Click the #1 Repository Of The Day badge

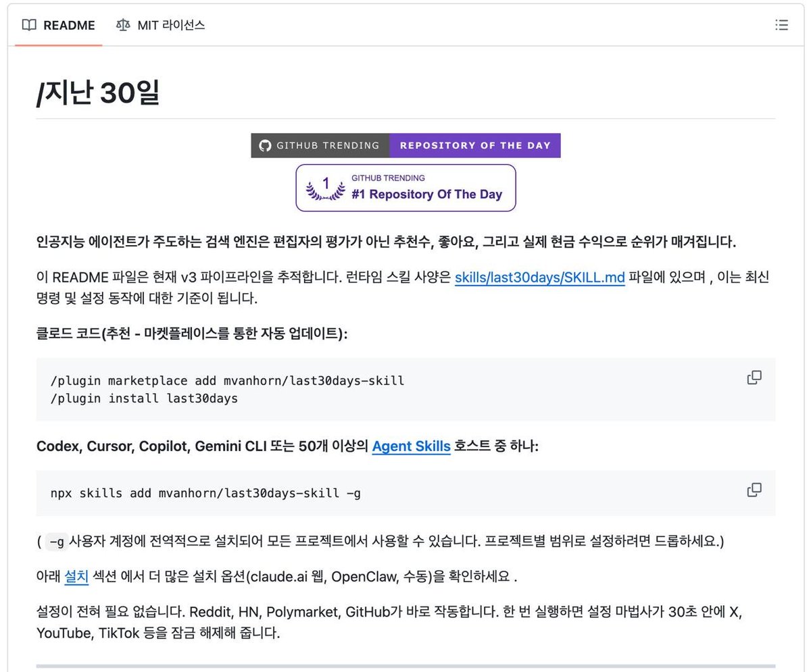coord(405,188)
